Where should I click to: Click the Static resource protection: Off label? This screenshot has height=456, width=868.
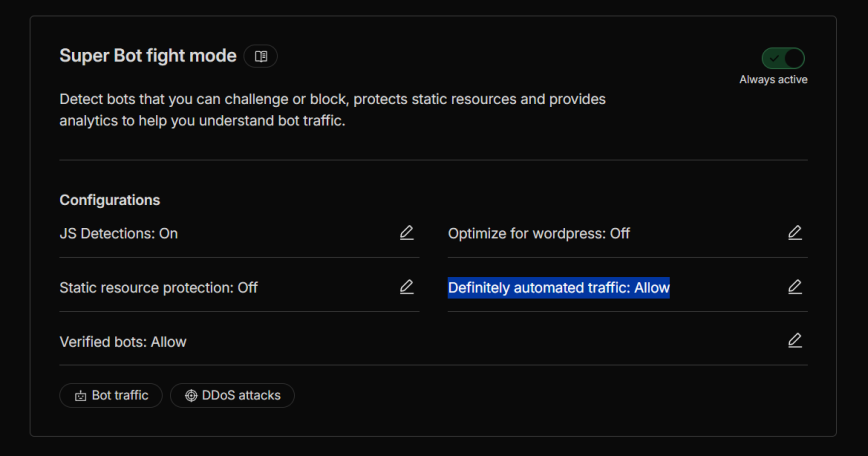158,287
